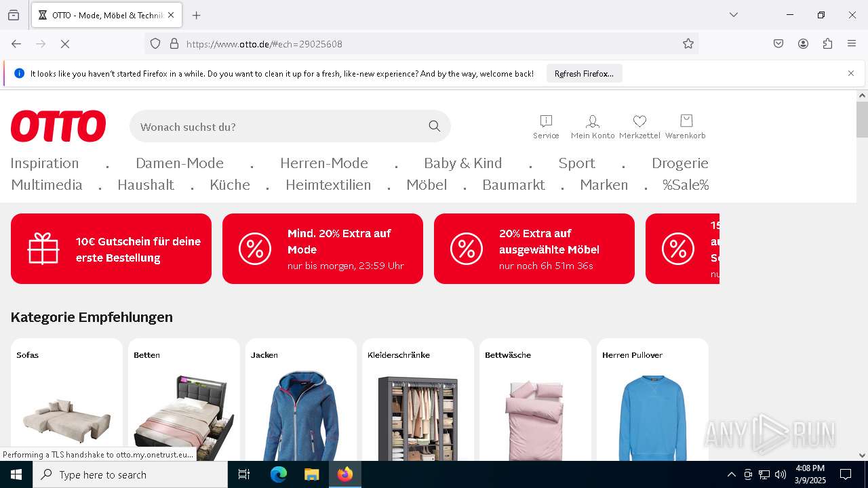
Task: Open Mein Konto account icon
Action: click(x=592, y=127)
